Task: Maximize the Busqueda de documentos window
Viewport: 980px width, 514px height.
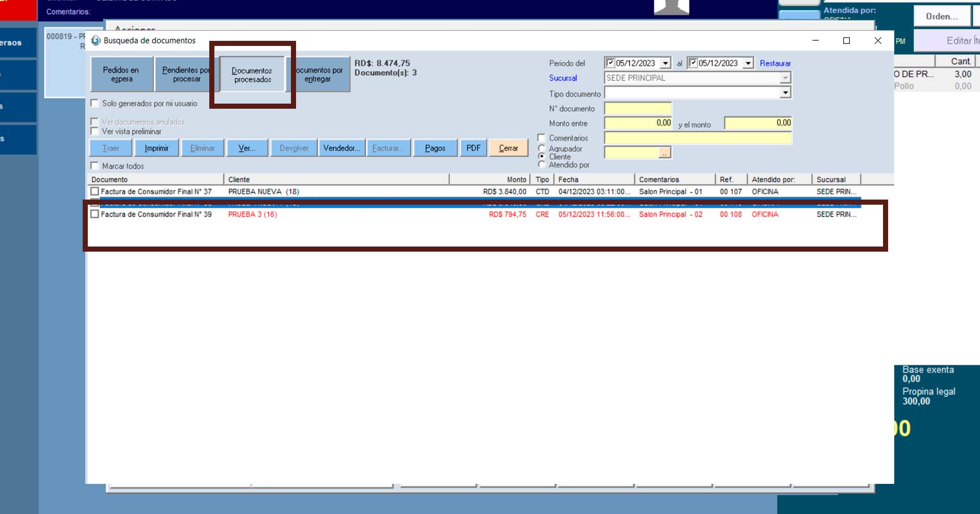Action: click(846, 41)
